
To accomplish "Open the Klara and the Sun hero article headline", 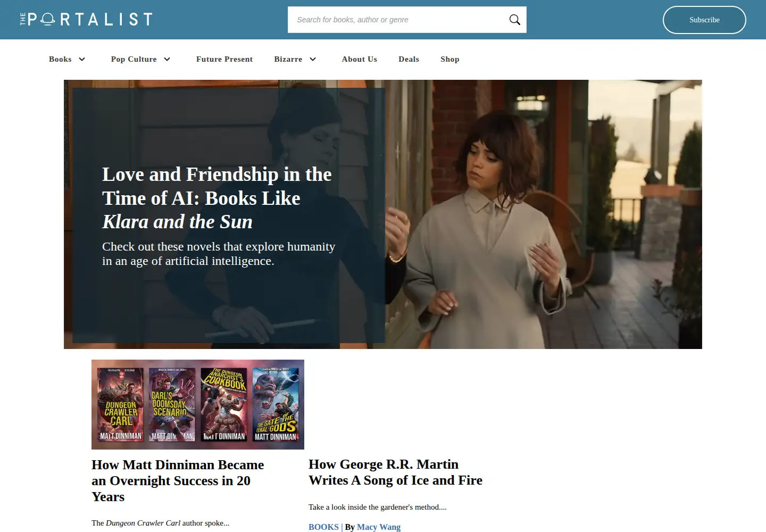I will pyautogui.click(x=217, y=198).
